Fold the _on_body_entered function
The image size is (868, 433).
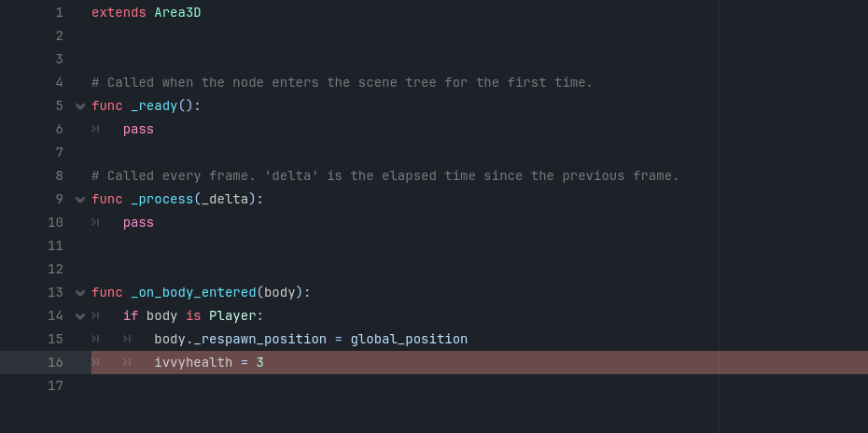point(80,293)
